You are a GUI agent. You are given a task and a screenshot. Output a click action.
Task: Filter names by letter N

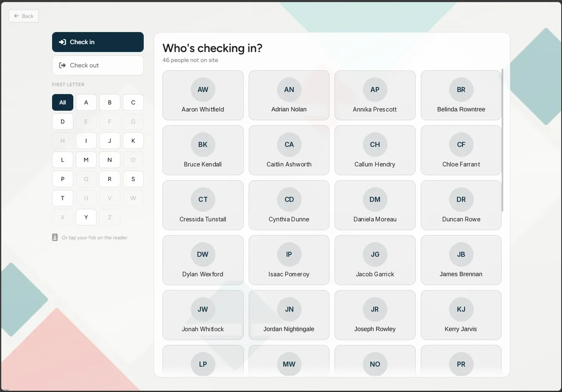(110, 160)
